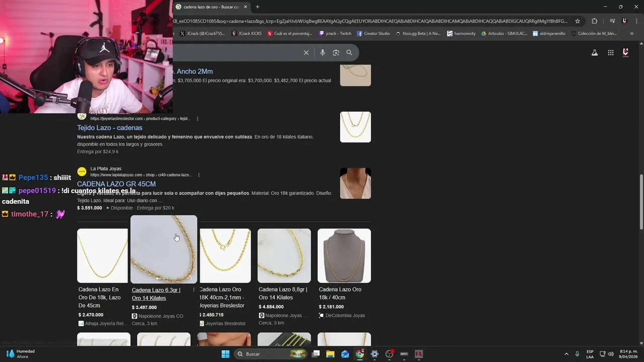Open Task View on taskbar
The image size is (644, 362).
click(316, 354)
